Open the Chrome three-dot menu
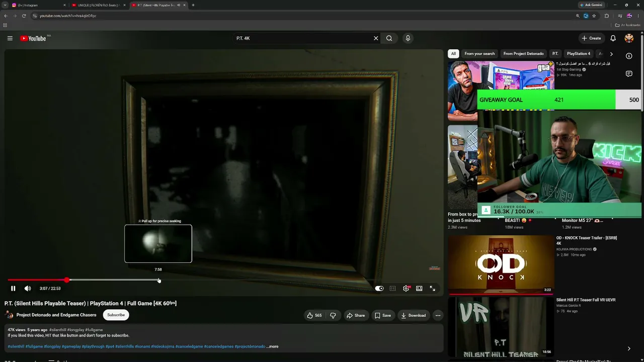Viewport: 644px width, 362px height. [638, 16]
